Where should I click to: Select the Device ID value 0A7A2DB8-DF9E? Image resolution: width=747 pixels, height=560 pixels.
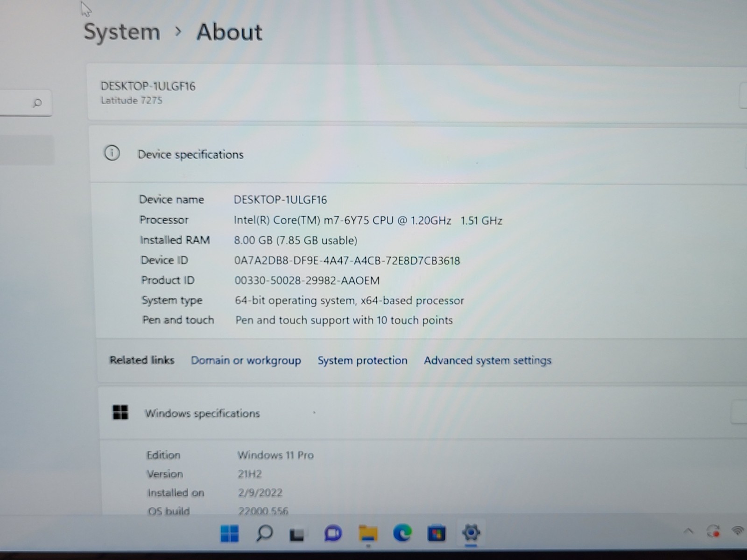tap(347, 260)
